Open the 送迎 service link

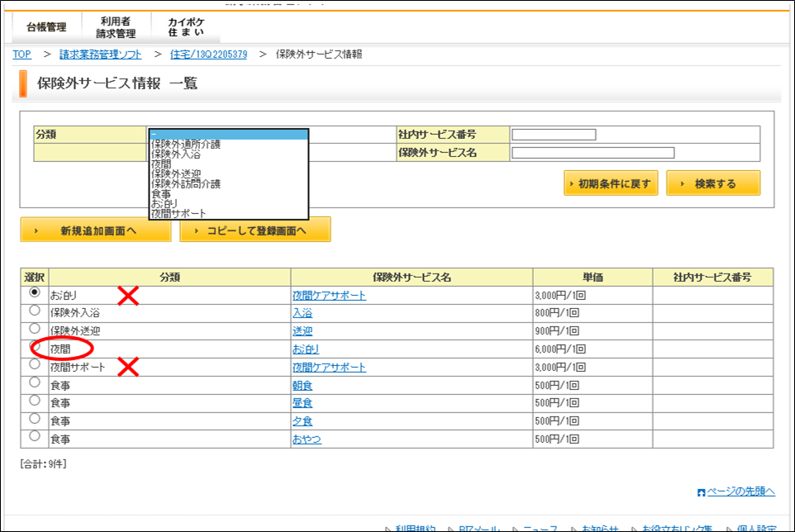pos(302,331)
